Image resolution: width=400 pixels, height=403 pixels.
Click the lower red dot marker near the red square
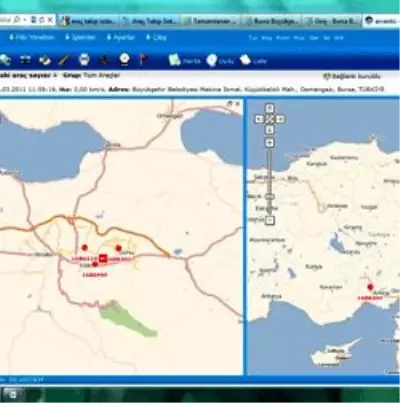tap(95, 264)
